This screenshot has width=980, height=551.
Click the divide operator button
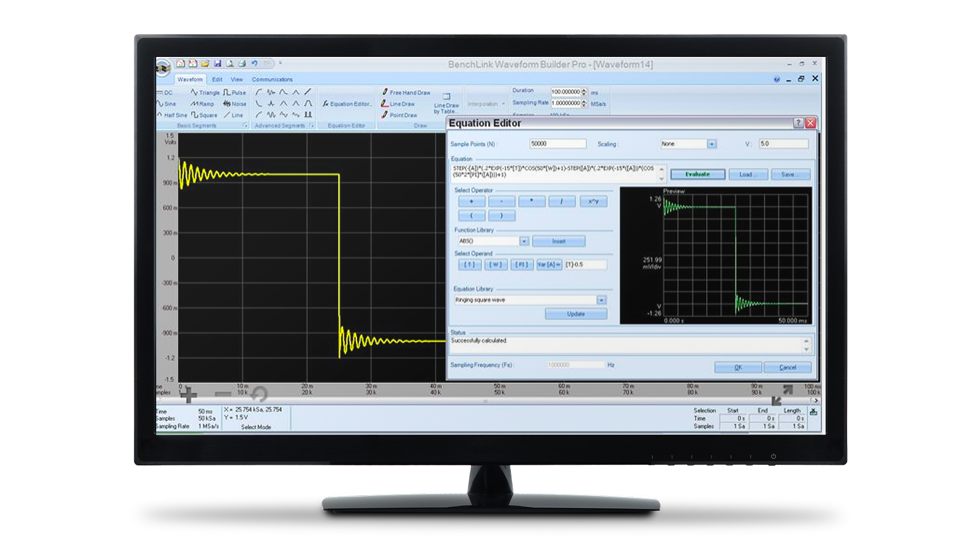[562, 201]
